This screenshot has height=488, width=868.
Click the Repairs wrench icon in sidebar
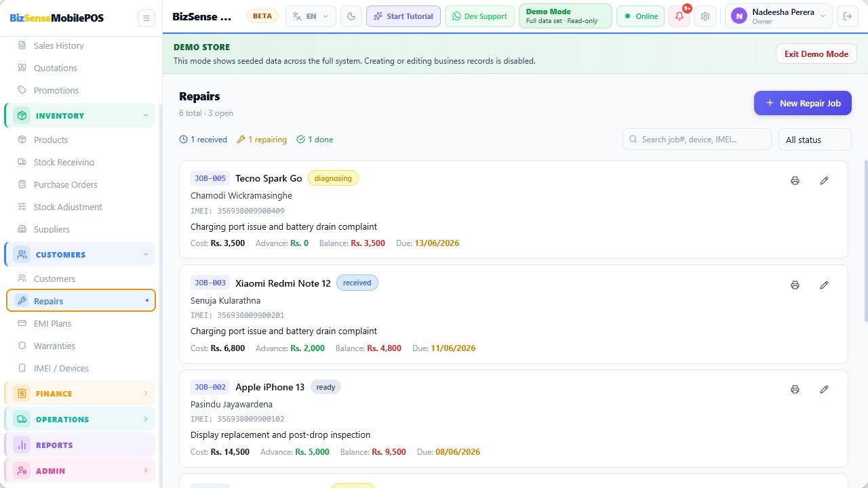(22, 301)
